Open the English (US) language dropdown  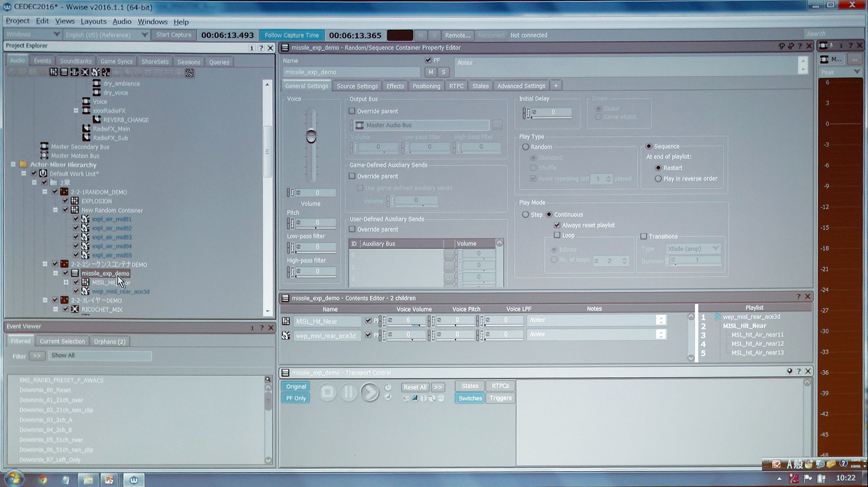pos(106,35)
